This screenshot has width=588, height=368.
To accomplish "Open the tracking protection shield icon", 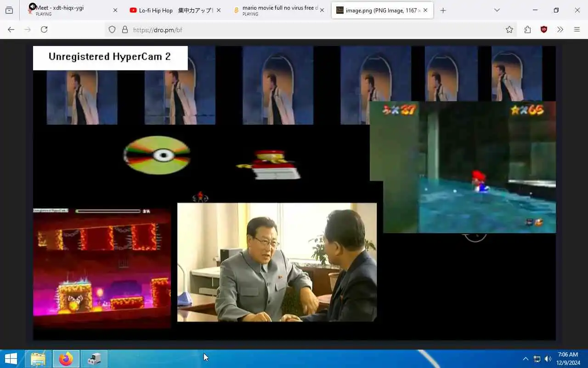I will 112,29.
